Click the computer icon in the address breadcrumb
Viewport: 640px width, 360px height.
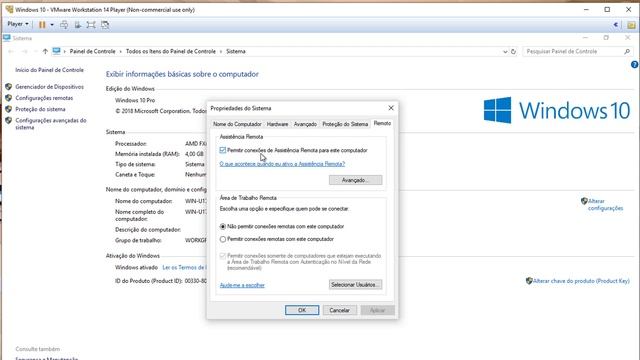point(56,51)
